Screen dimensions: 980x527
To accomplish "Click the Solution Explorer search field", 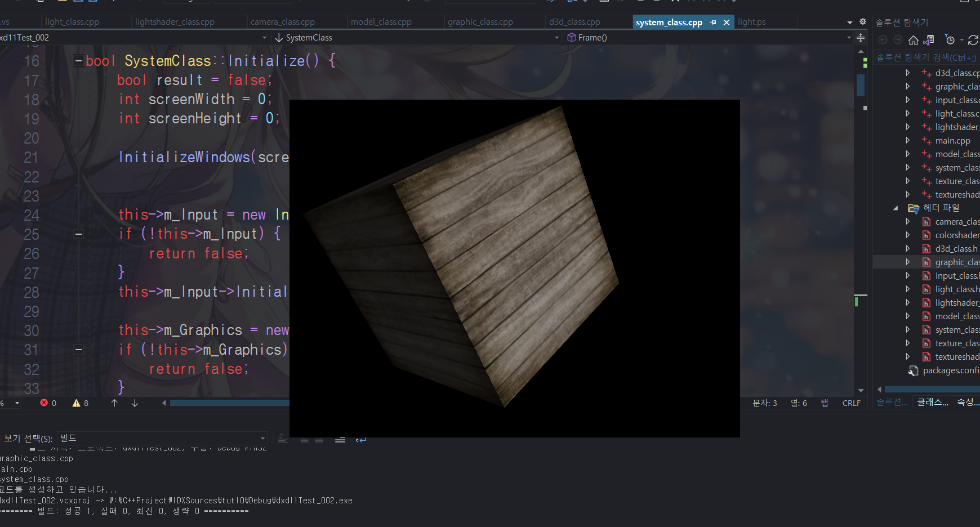I will click(927, 57).
